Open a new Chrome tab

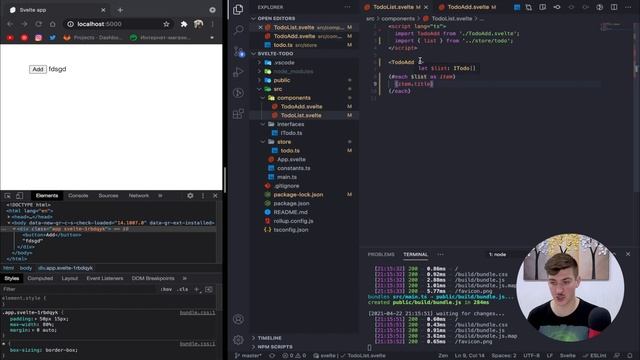tap(120, 10)
